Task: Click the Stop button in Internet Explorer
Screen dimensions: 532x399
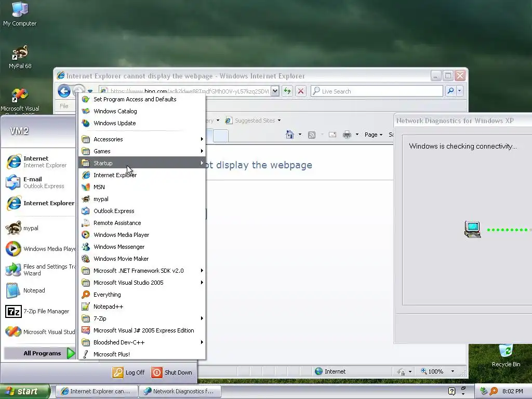Action: (301, 91)
